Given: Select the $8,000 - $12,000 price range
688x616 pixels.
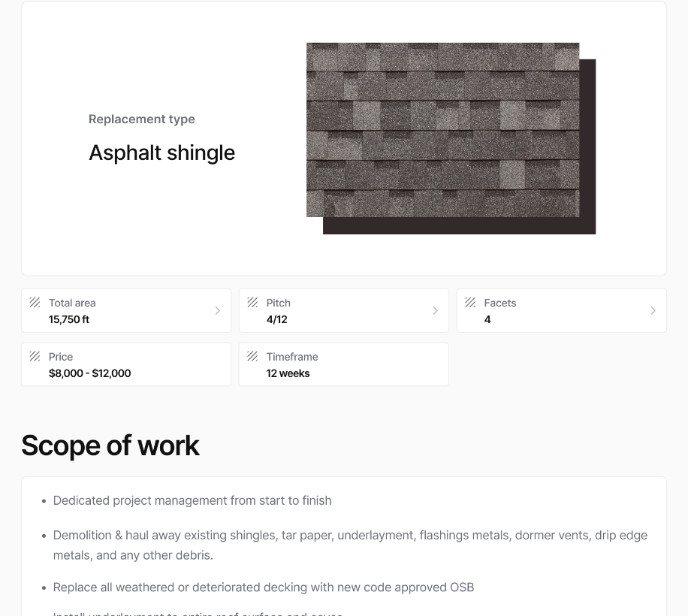Looking at the screenshot, I should click(89, 373).
